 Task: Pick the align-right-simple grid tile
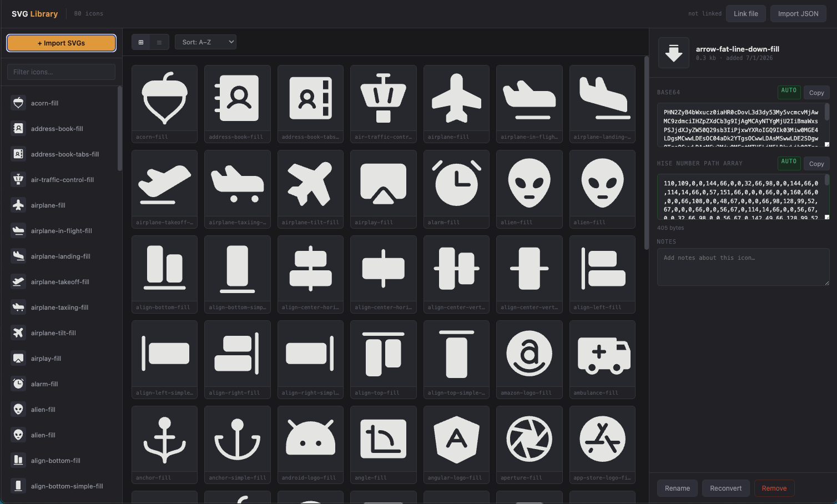pos(310,360)
